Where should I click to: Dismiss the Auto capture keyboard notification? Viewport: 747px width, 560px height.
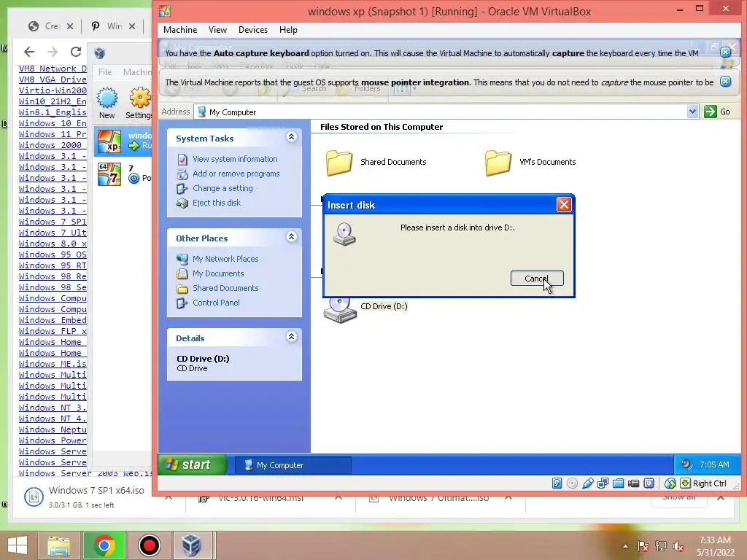(725, 52)
